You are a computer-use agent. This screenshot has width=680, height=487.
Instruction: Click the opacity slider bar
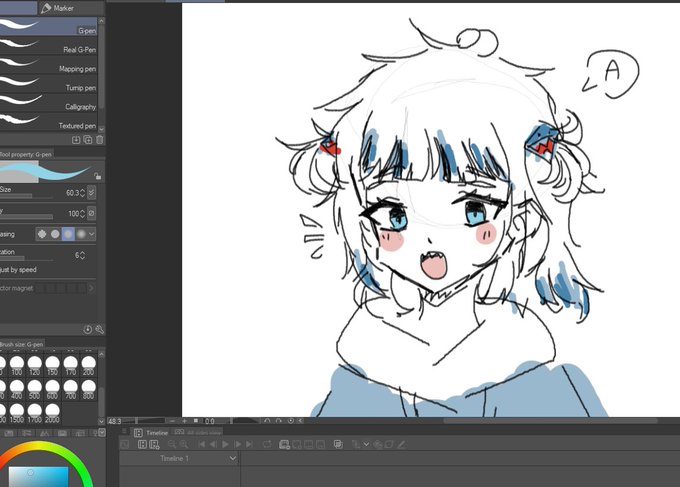[x=26, y=217]
